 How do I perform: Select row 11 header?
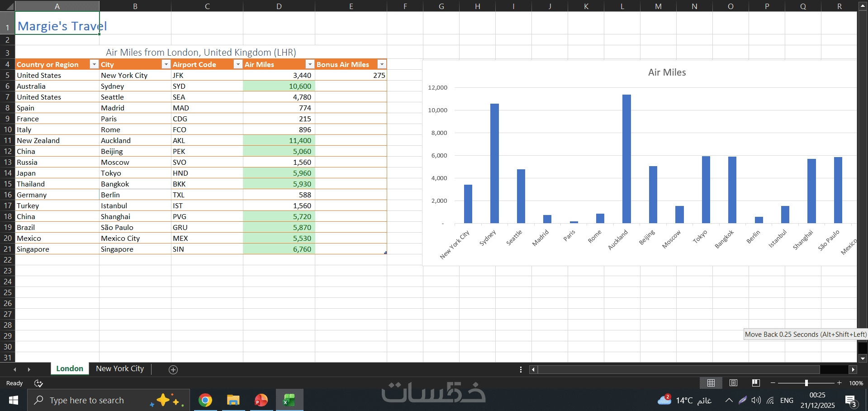point(8,140)
